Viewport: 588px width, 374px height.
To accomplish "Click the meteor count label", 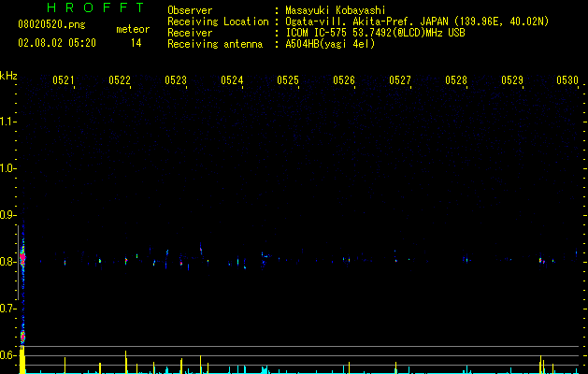I will pos(133,29).
